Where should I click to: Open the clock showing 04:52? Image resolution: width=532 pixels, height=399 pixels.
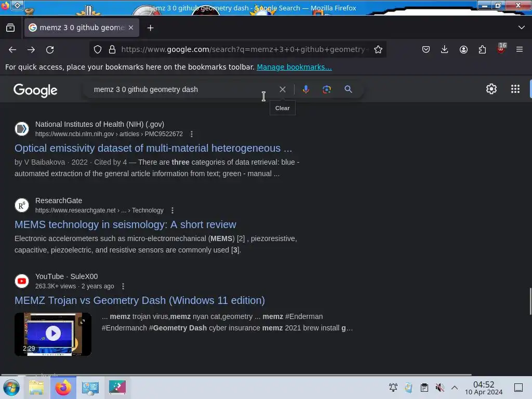[x=484, y=388]
